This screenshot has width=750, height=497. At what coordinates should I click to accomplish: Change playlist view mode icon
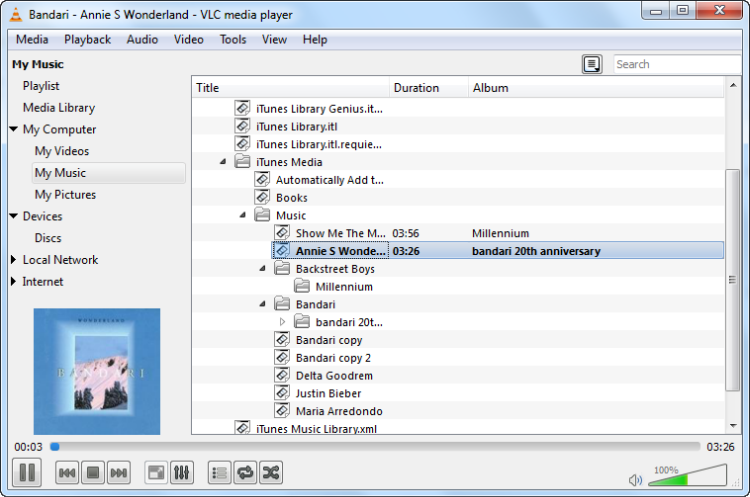pyautogui.click(x=592, y=64)
